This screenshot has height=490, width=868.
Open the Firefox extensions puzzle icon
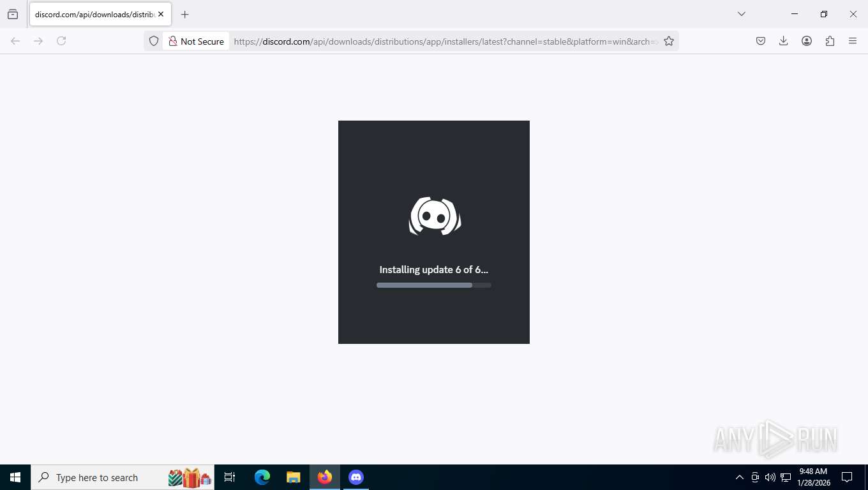pos(830,41)
